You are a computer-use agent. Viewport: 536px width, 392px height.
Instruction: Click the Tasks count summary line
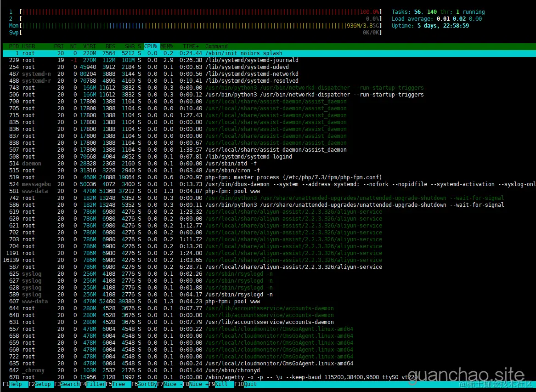tap(438, 12)
